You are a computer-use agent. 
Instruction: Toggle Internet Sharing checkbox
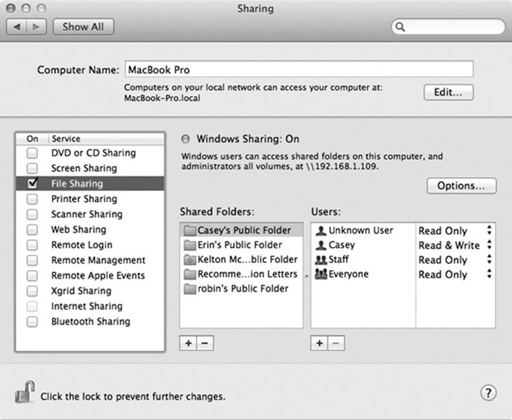(x=32, y=307)
